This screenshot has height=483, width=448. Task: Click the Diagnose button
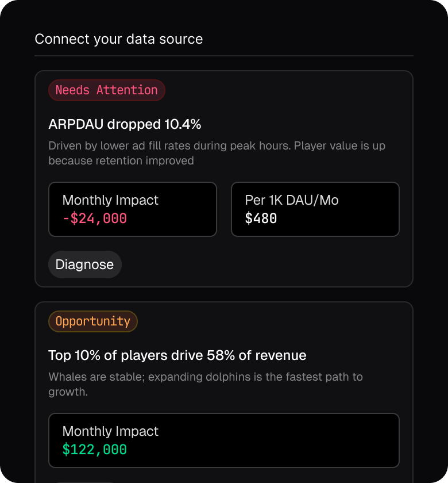pyautogui.click(x=84, y=264)
